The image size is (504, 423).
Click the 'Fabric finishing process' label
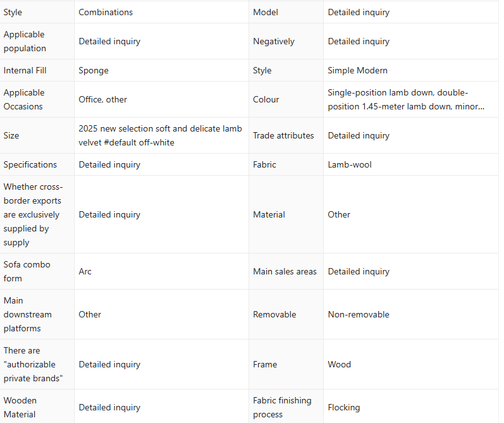tap(282, 407)
